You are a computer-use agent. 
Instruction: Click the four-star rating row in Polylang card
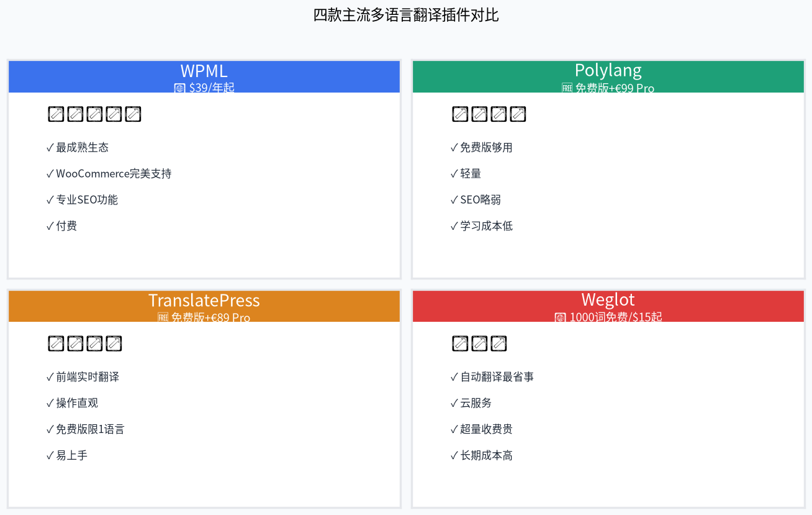click(489, 114)
